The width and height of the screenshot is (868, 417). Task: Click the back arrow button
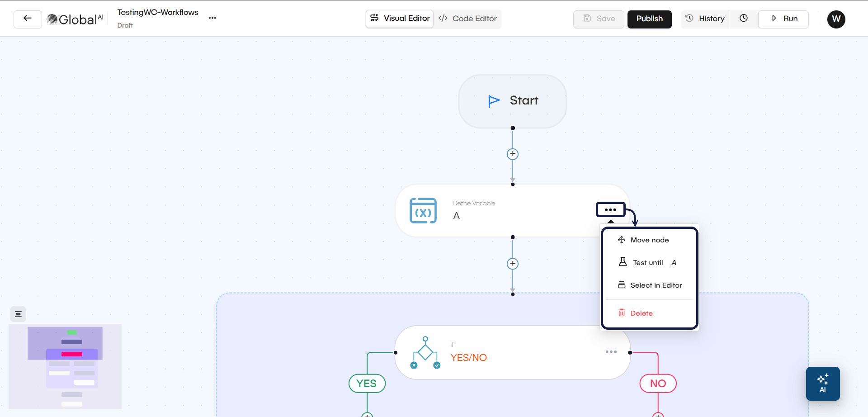pyautogui.click(x=28, y=19)
